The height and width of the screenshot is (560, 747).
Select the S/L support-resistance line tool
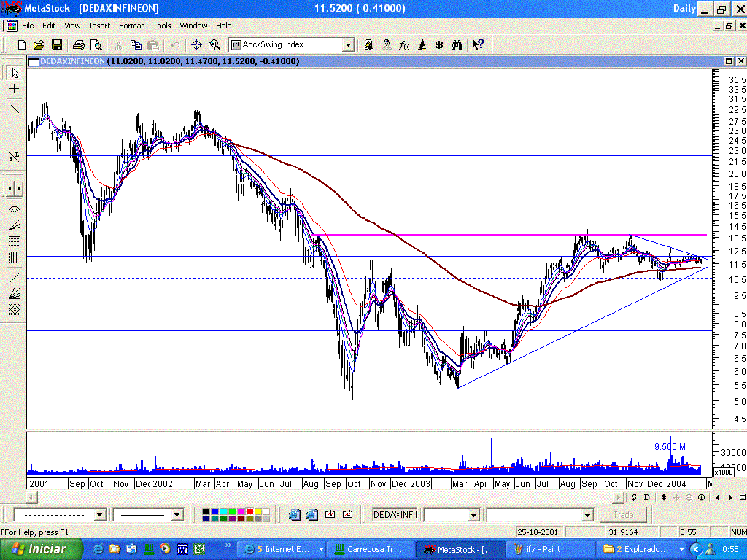coord(15,157)
